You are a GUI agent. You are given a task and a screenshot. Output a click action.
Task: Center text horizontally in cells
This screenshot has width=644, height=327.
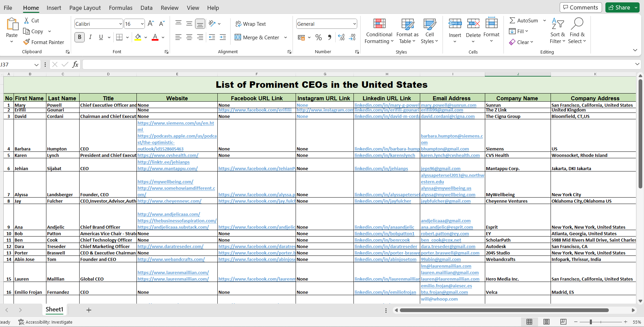point(189,37)
